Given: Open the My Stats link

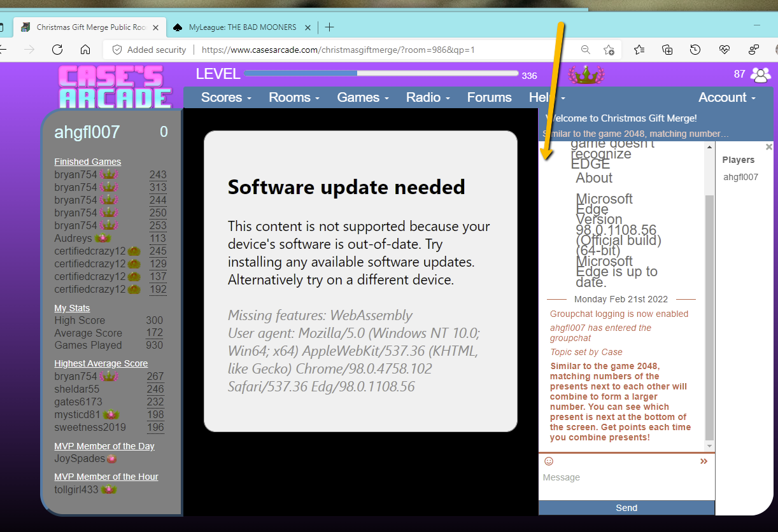Looking at the screenshot, I should pos(72,308).
